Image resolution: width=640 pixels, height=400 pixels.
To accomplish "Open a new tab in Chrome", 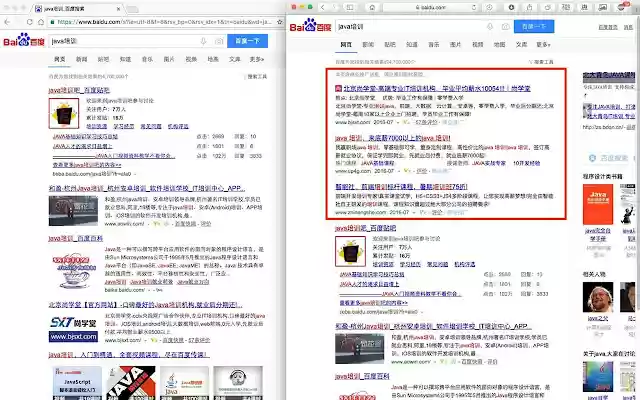I will click(x=132, y=9).
